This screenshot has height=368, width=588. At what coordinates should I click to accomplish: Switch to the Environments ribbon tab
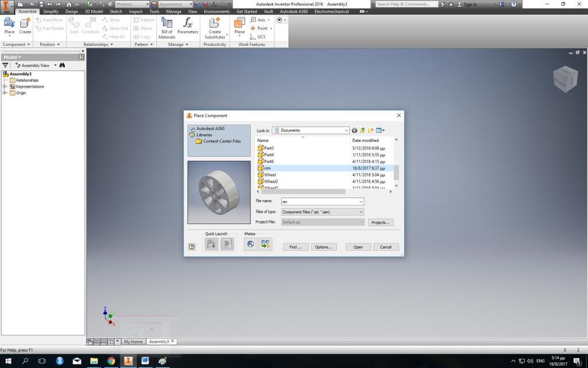coord(216,11)
